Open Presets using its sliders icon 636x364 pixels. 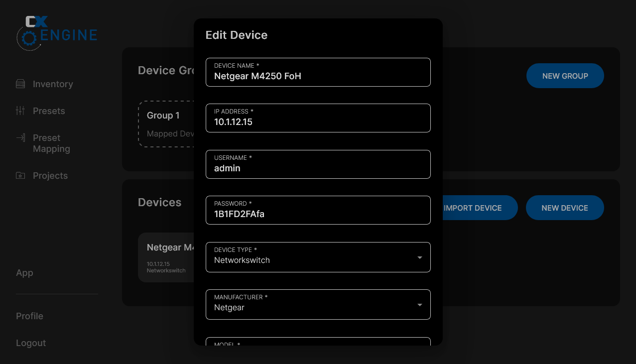[x=20, y=111]
